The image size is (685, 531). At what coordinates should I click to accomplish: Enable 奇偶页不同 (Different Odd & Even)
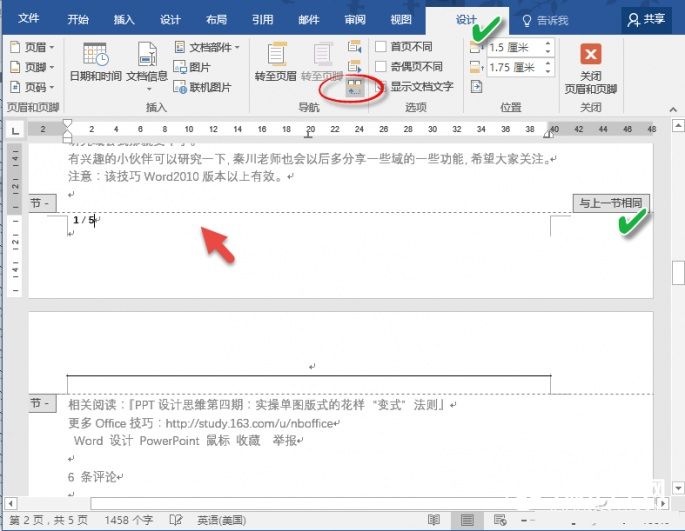(409, 66)
